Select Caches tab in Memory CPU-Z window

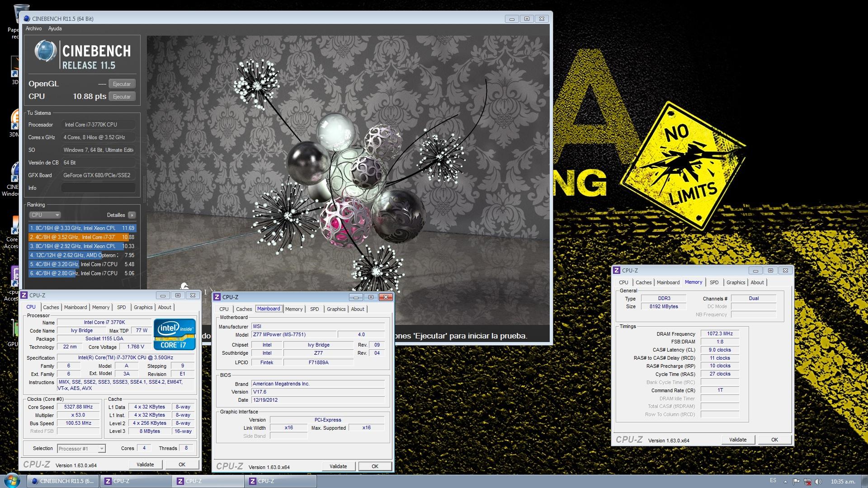click(x=643, y=282)
